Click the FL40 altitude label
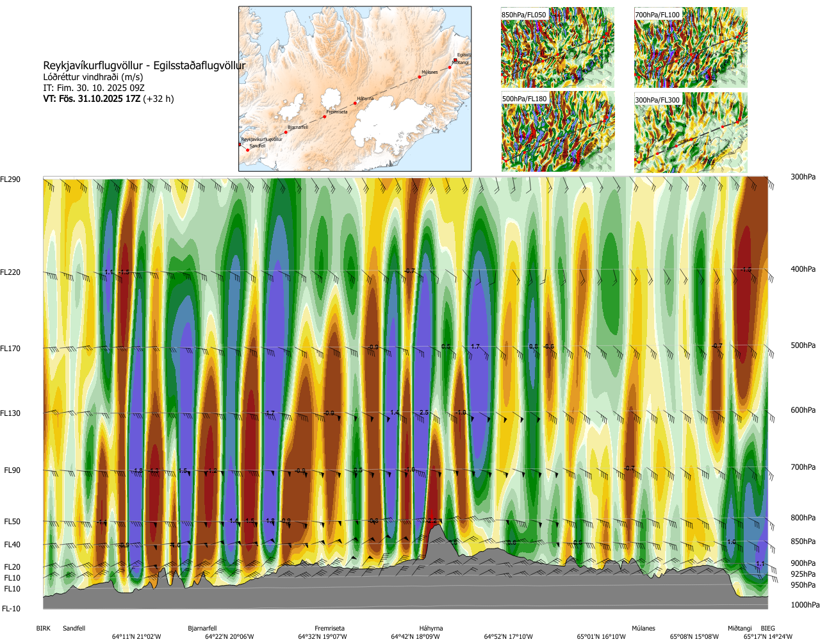The width and height of the screenshot is (820, 644). (12, 545)
